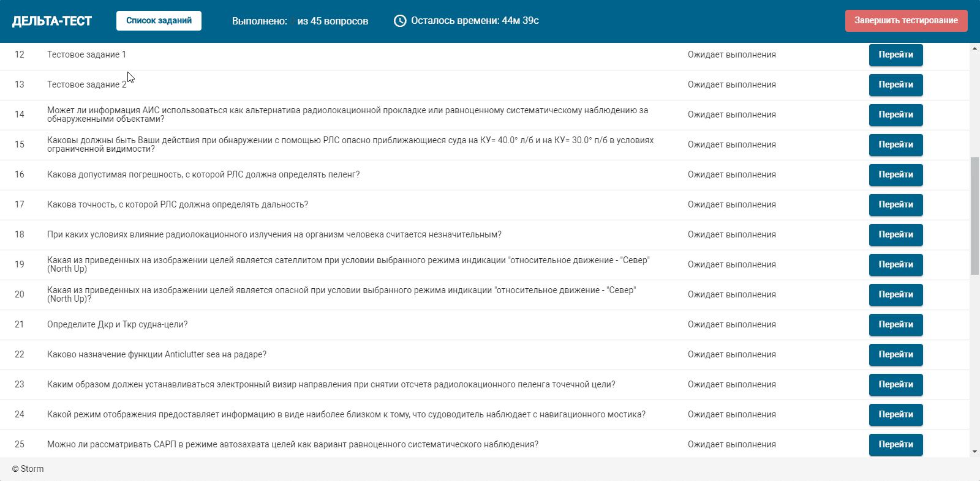Screen dimensions: 980x481
Task: Open question 19 about satellite target
Action: 895,265
